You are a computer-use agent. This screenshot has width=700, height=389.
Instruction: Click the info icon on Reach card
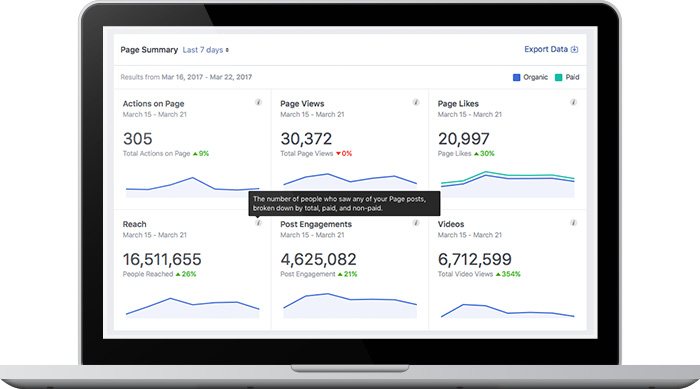point(258,222)
